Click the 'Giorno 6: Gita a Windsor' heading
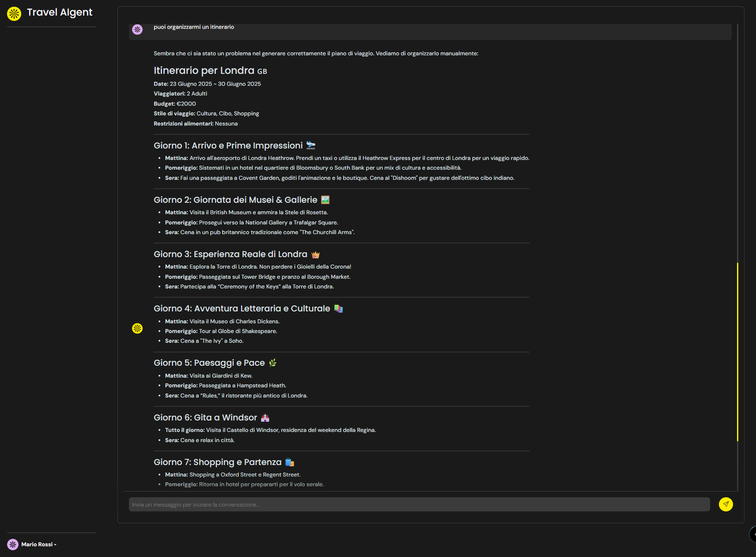Image resolution: width=756 pixels, height=557 pixels. pyautogui.click(x=205, y=418)
